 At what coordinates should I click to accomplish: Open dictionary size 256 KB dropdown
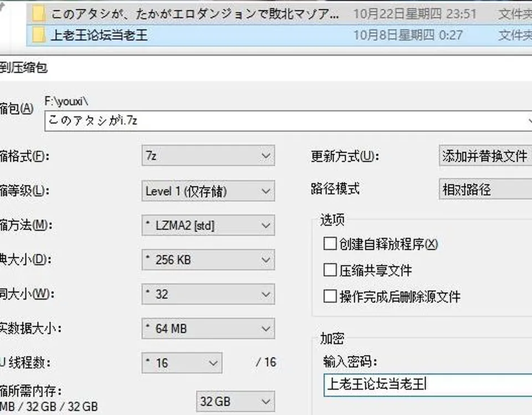(x=208, y=260)
